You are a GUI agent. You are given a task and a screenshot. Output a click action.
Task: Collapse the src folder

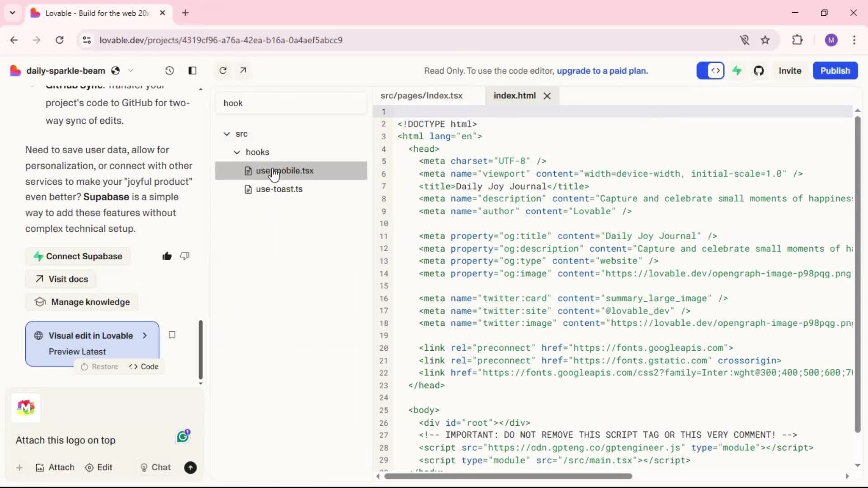coord(226,134)
